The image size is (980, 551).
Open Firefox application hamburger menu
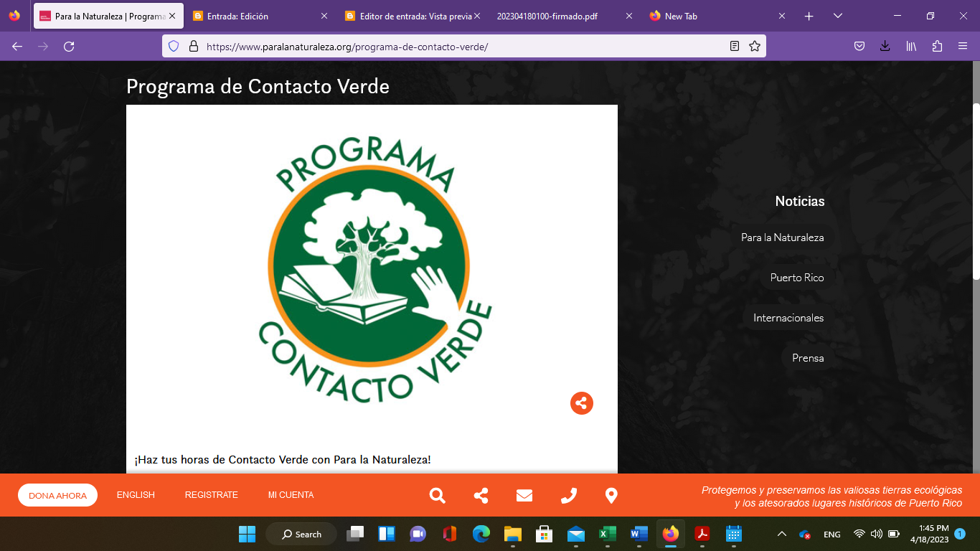963,46
